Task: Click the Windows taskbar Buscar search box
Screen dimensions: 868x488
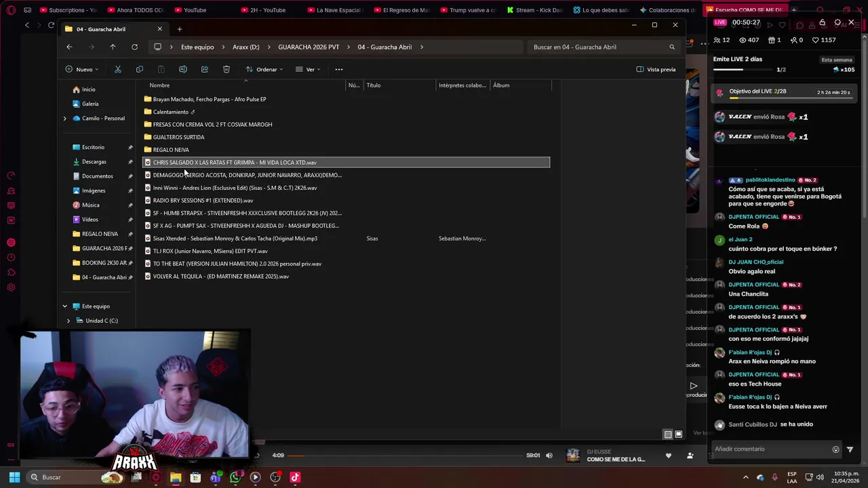Action: coord(76,477)
